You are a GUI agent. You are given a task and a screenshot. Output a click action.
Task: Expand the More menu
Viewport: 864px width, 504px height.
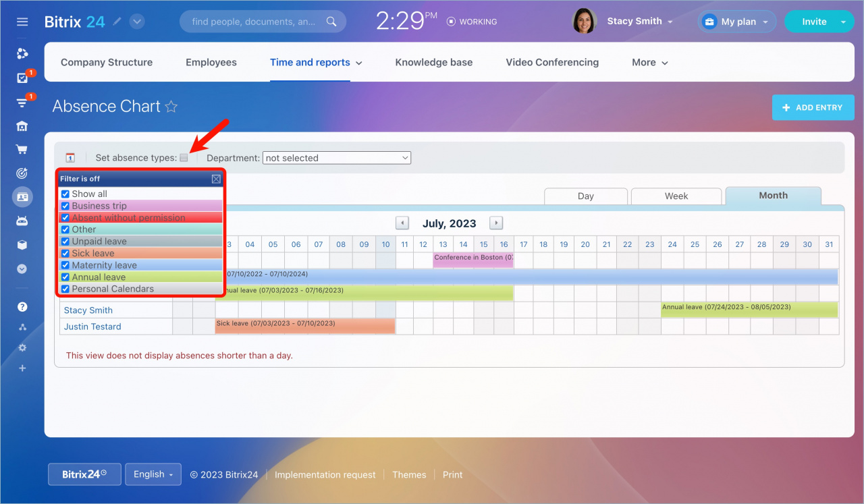tap(650, 62)
